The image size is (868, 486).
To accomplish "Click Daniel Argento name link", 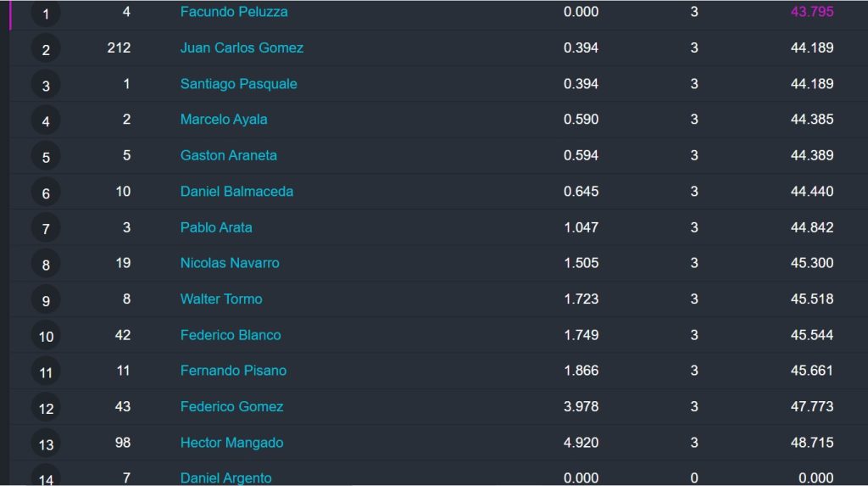I will point(225,478).
